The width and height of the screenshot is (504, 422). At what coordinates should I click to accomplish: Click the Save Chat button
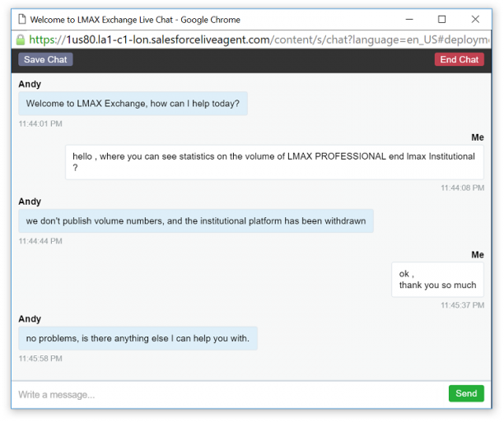(x=45, y=59)
